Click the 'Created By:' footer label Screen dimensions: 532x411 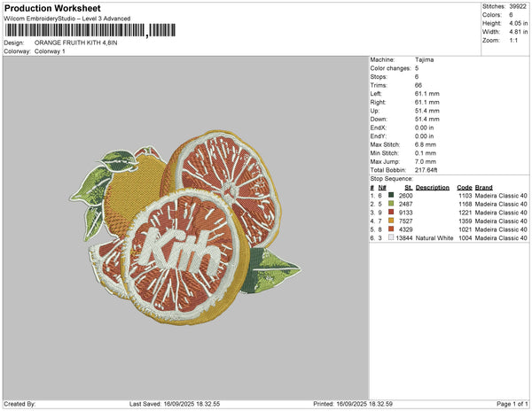pyautogui.click(x=20, y=404)
